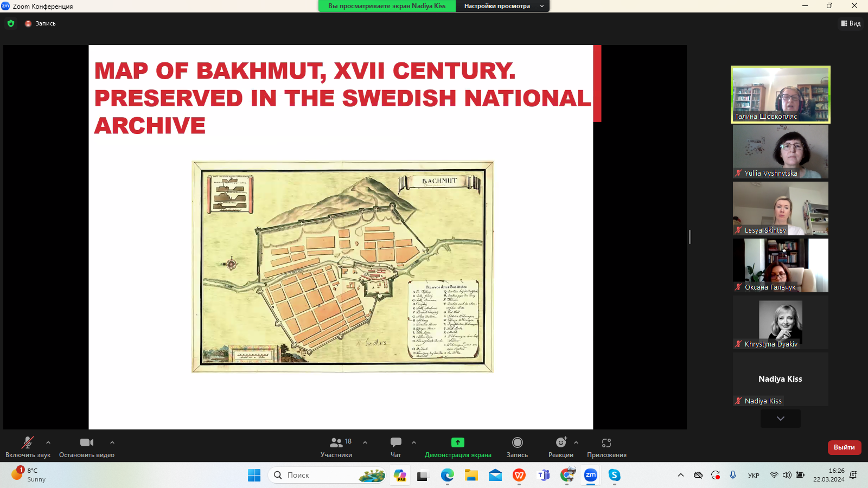Screen dimensions: 868x488
Task: Click the green encryption shield icon
Action: click(x=11, y=23)
